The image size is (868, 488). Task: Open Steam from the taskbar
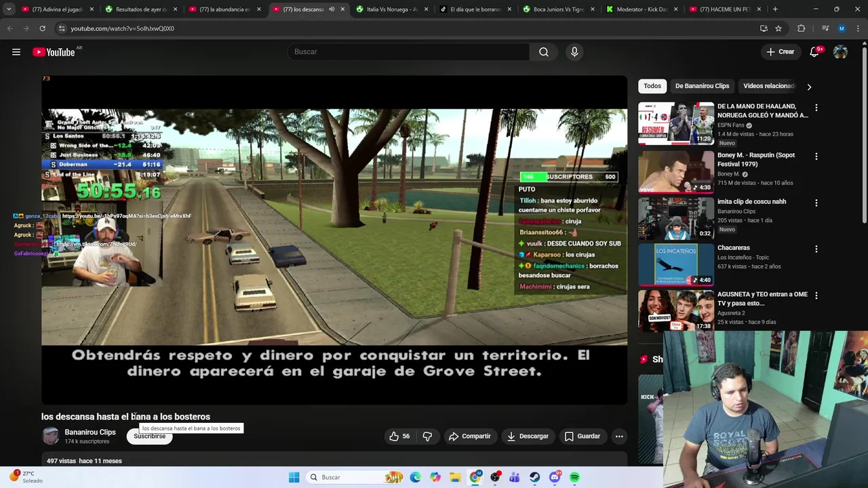tap(534, 477)
